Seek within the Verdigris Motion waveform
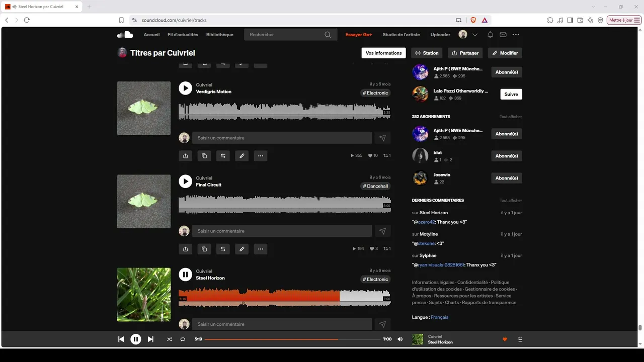The height and width of the screenshot is (362, 644). pyautogui.click(x=284, y=111)
